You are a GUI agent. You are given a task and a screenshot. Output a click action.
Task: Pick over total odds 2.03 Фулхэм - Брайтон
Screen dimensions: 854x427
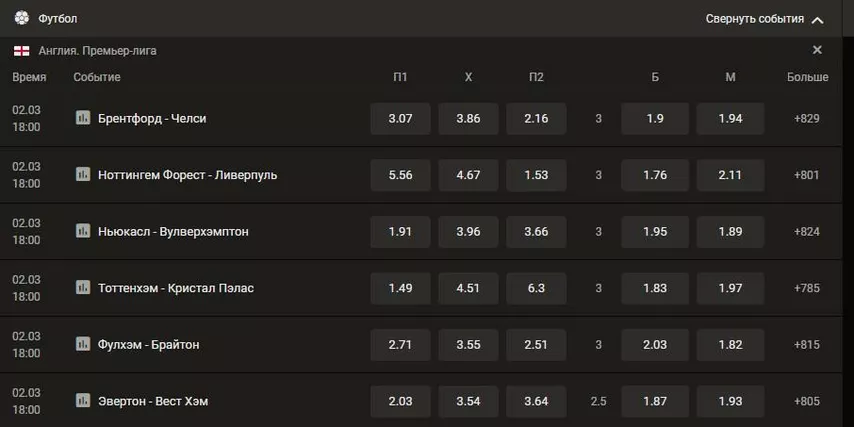655,345
